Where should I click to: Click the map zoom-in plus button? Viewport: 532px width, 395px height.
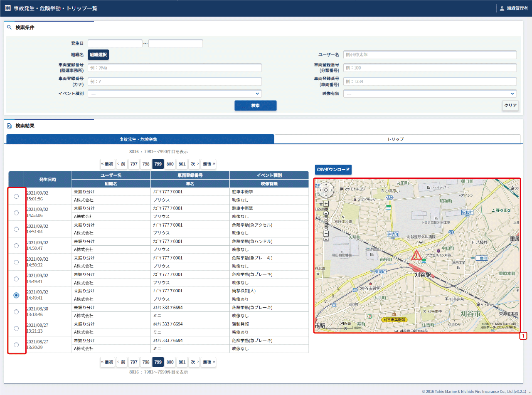(x=326, y=204)
